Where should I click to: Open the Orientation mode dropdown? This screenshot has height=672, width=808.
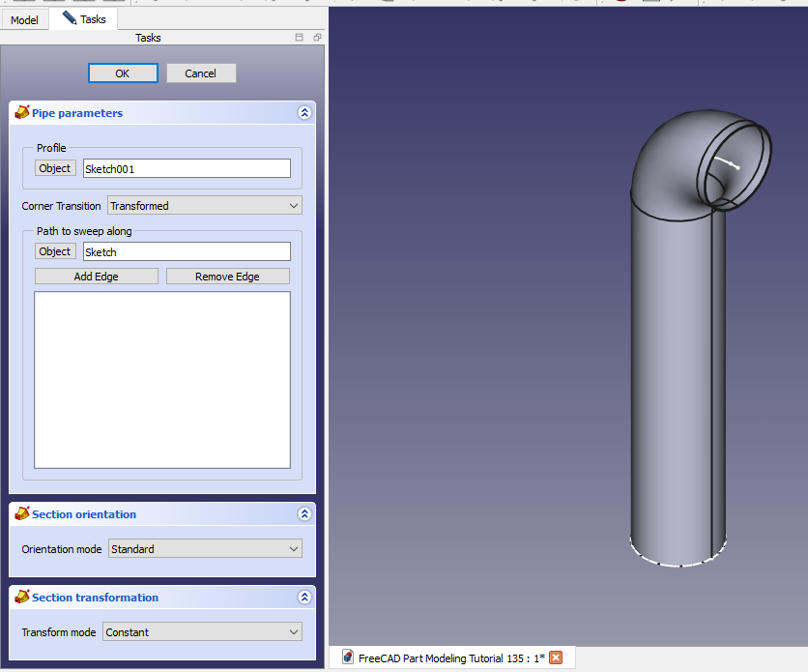205,549
